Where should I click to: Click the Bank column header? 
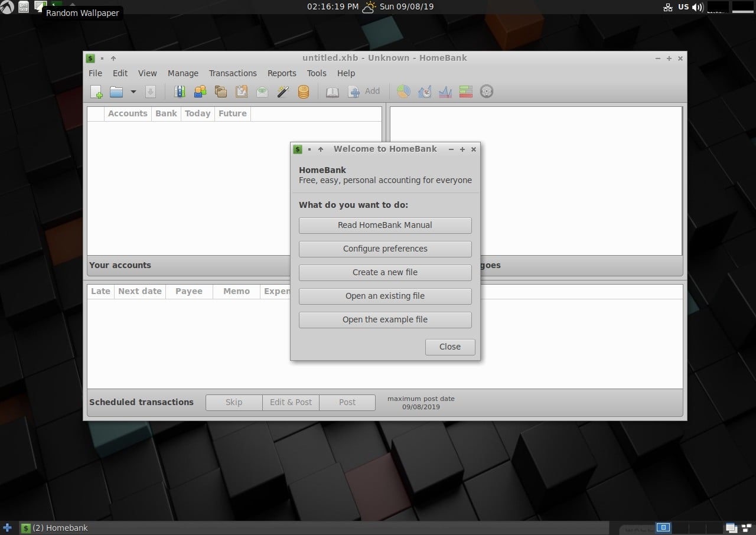pyautogui.click(x=166, y=113)
